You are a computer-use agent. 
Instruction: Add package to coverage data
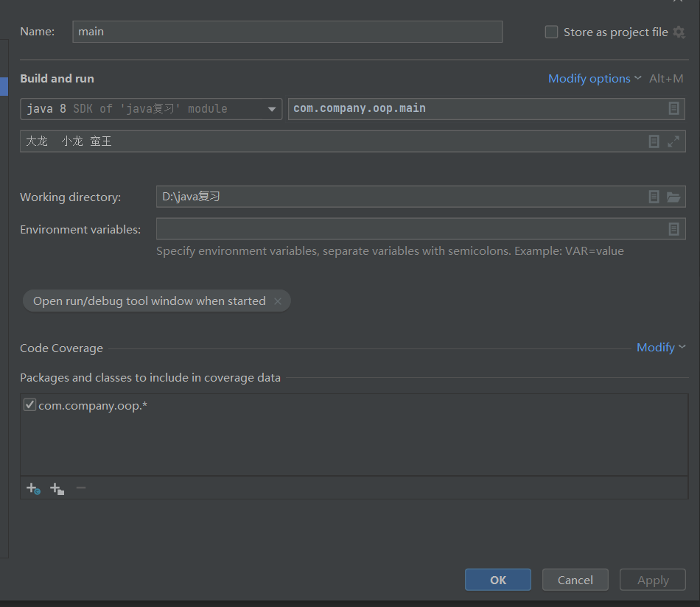click(57, 488)
